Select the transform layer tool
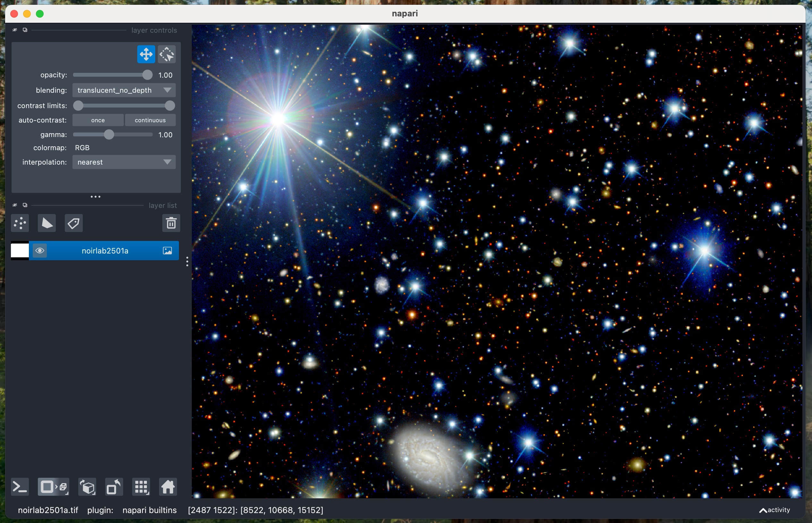 pos(167,54)
